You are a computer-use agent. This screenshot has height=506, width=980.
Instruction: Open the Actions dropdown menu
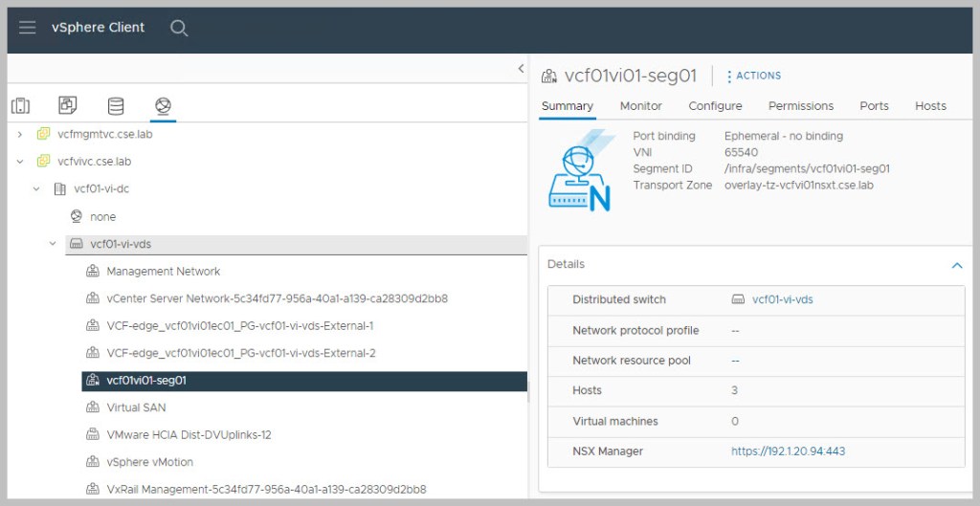(754, 76)
